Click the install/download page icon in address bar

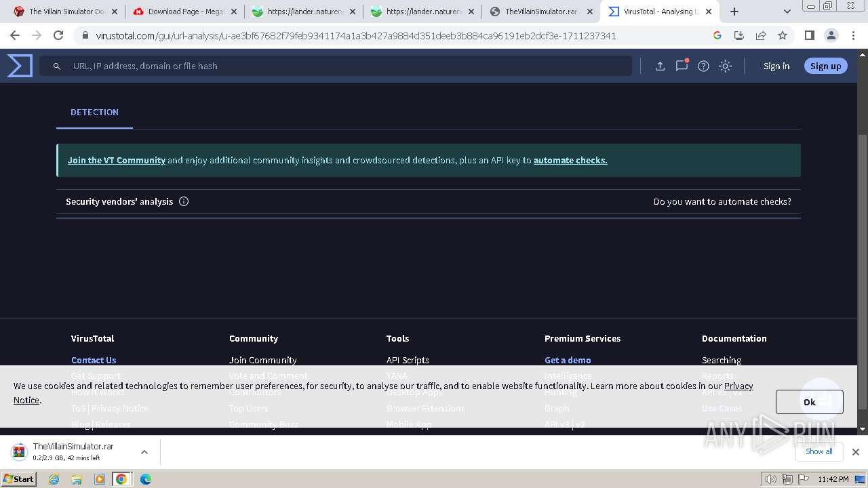pos(739,35)
